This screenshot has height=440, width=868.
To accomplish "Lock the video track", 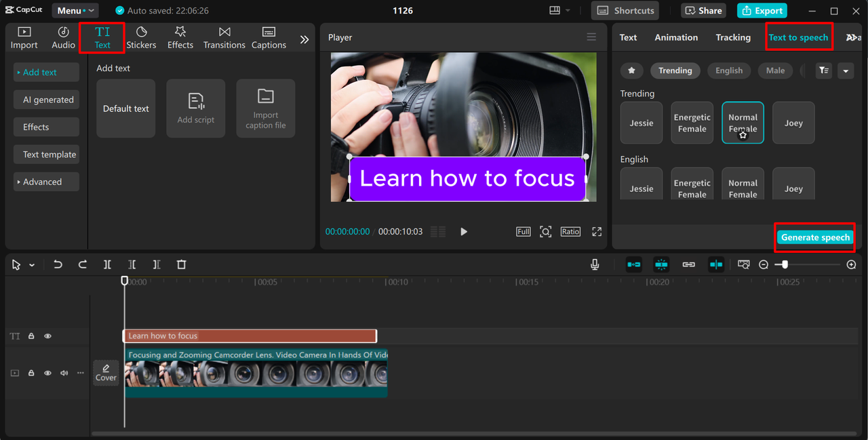I will [x=31, y=373].
